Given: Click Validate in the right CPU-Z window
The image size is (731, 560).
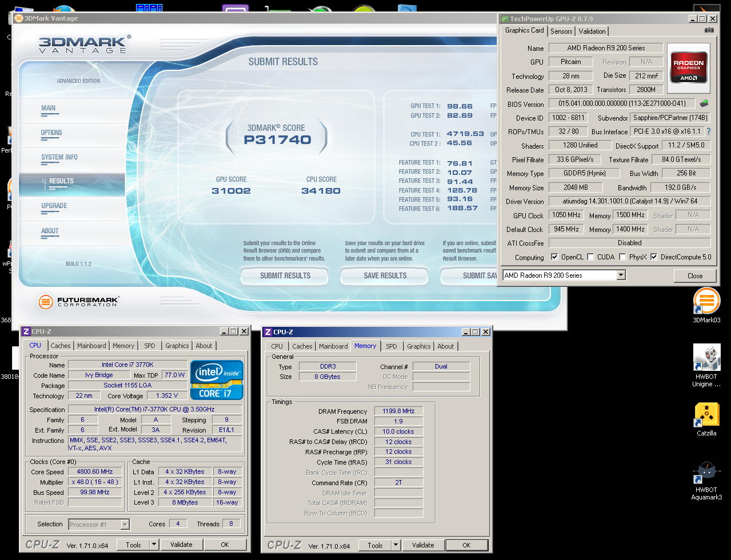Looking at the screenshot, I should [423, 545].
